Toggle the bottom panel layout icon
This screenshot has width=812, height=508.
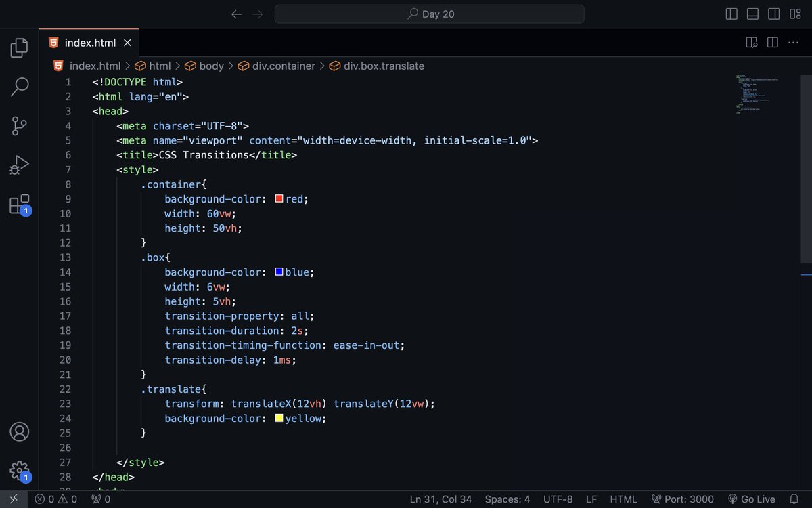pos(752,14)
